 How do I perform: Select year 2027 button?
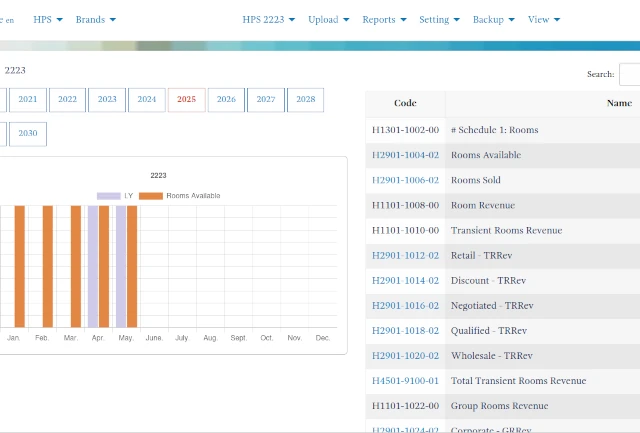pyautogui.click(x=266, y=99)
